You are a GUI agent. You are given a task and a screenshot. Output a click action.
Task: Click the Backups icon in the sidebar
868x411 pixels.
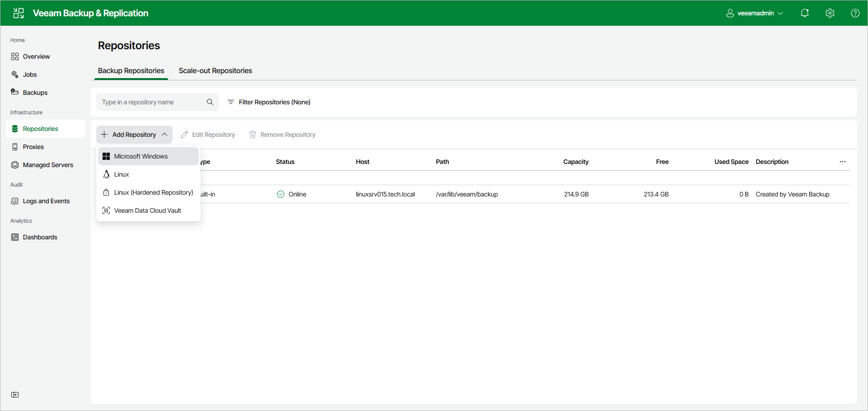(15, 92)
